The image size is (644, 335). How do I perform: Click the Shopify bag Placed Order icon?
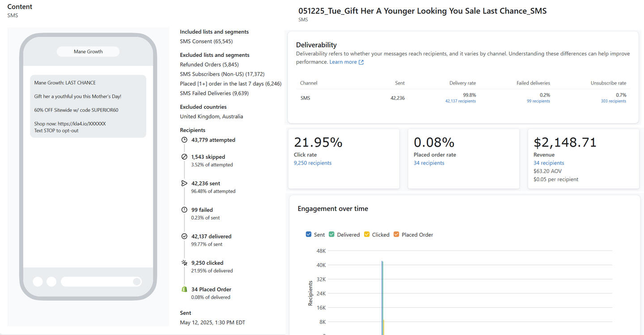click(x=184, y=289)
